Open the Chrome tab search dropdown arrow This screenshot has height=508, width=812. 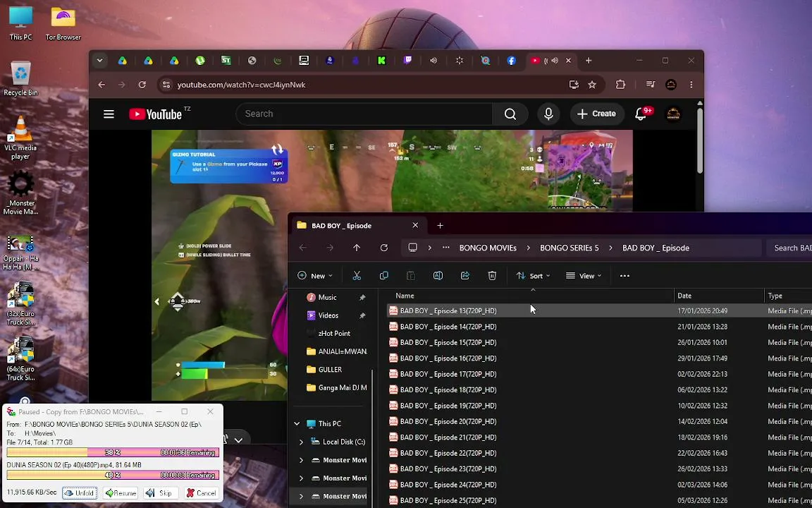click(100, 61)
